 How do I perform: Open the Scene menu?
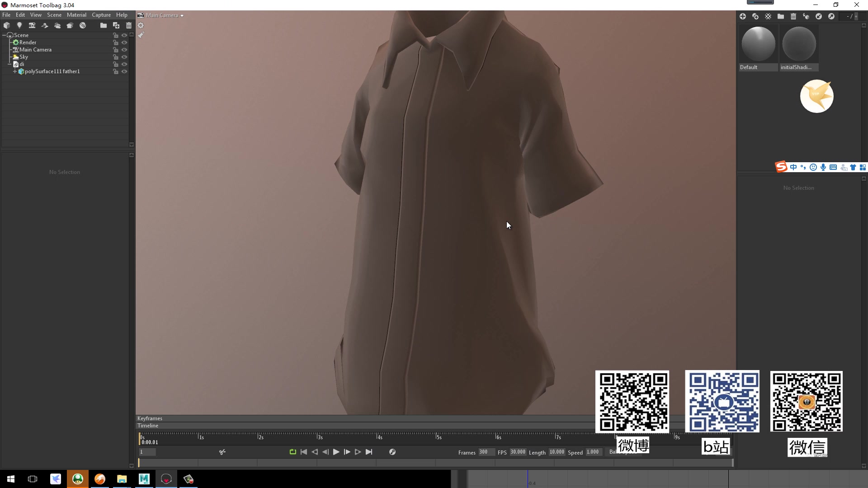[54, 15]
